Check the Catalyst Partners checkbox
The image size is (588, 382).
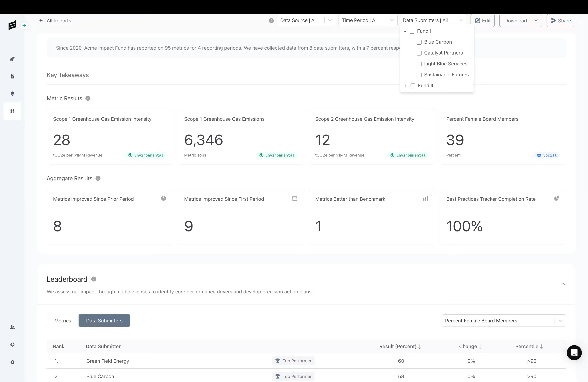(419, 53)
